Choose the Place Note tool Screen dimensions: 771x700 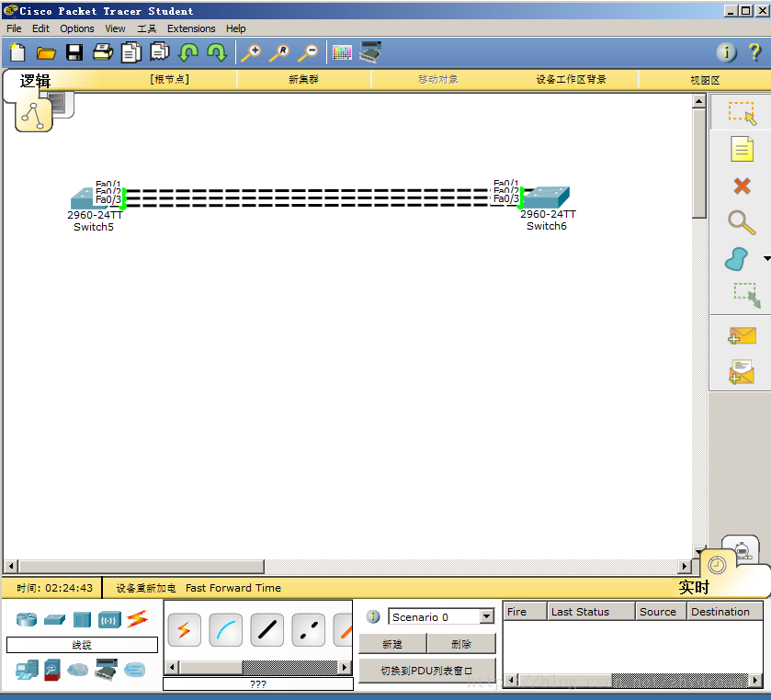point(742,149)
